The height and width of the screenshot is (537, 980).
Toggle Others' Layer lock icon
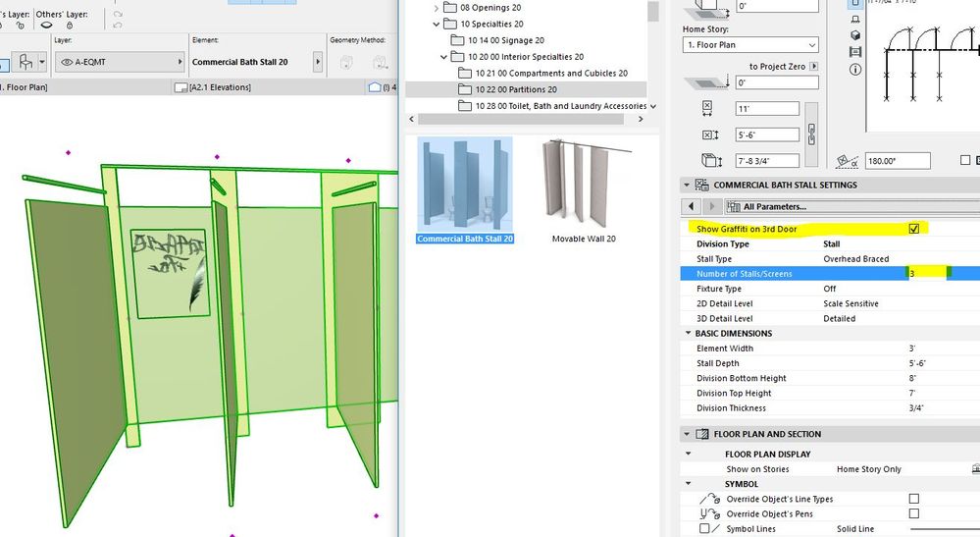pyautogui.click(x=70, y=26)
